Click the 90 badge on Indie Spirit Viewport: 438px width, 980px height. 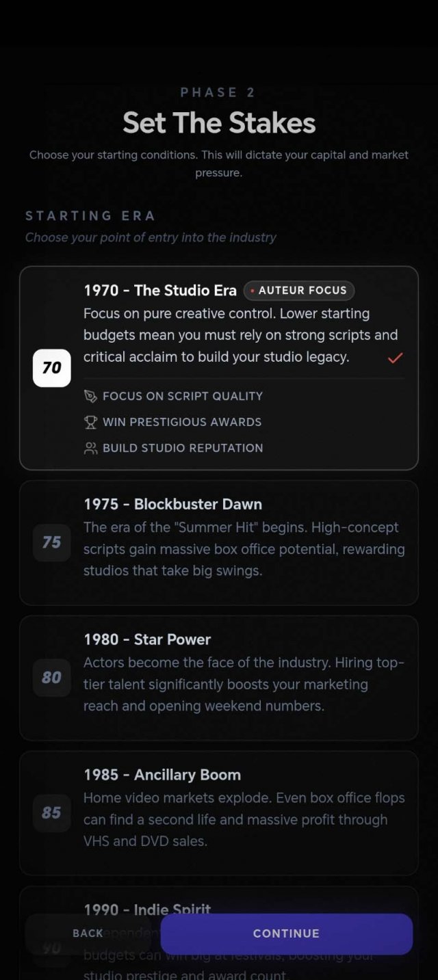click(51, 949)
